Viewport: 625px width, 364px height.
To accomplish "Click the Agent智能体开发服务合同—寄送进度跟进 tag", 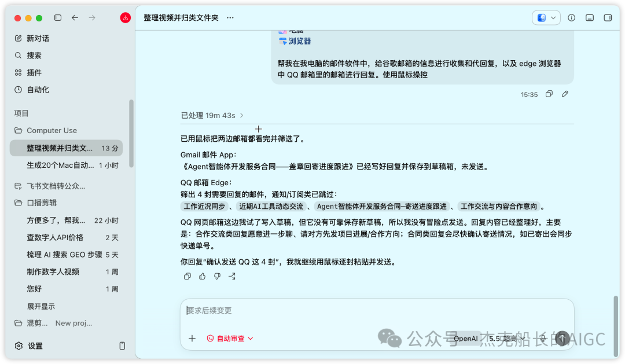I will click(x=381, y=206).
